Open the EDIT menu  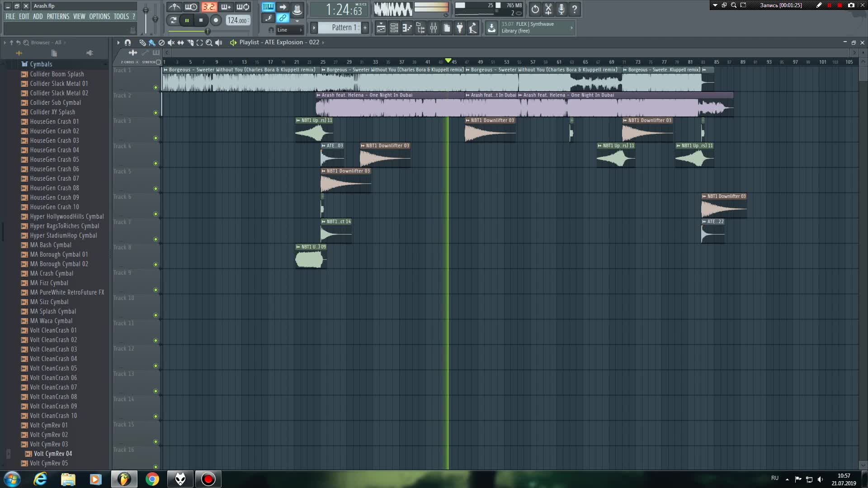tap(24, 16)
